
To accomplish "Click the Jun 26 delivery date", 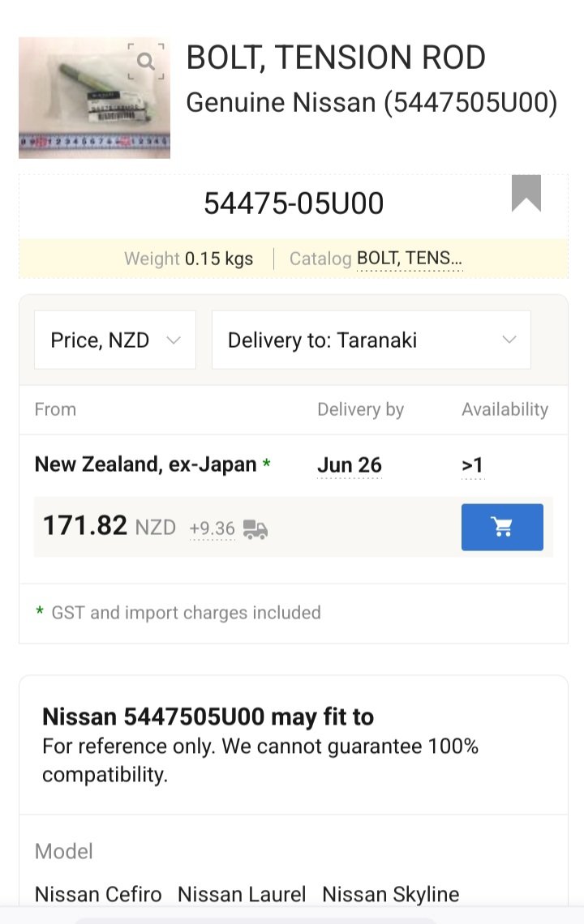I will (x=350, y=465).
